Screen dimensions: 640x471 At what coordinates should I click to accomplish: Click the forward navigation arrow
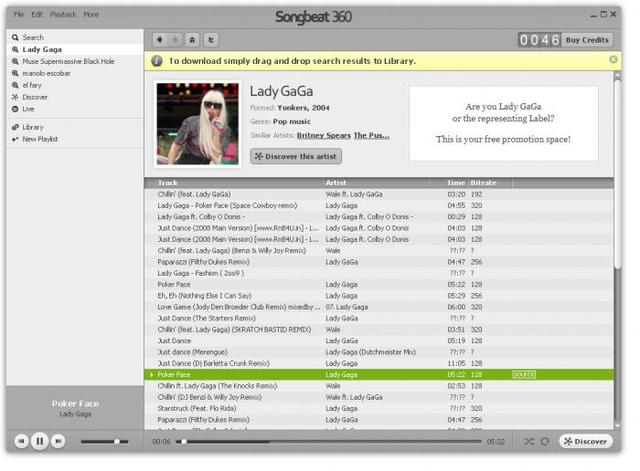tap(175, 40)
